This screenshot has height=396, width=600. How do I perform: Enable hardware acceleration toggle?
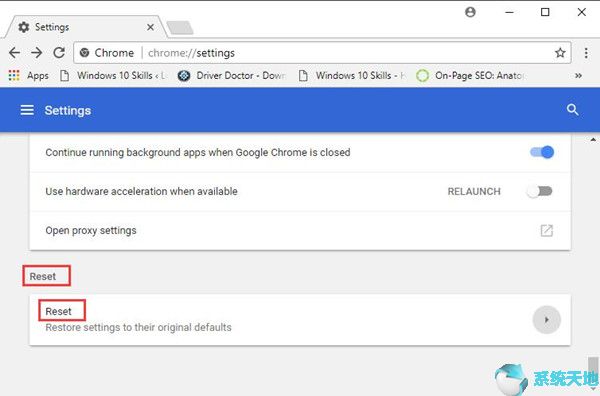coord(540,191)
